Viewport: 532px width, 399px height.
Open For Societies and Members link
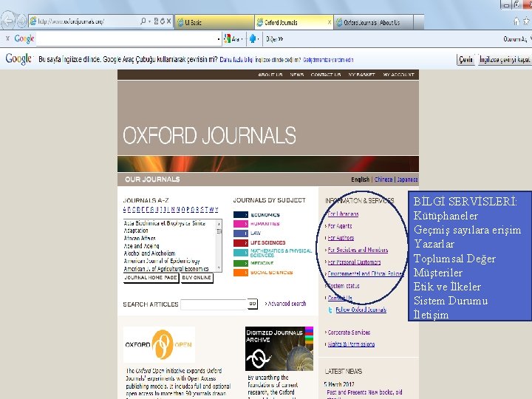pos(358,250)
